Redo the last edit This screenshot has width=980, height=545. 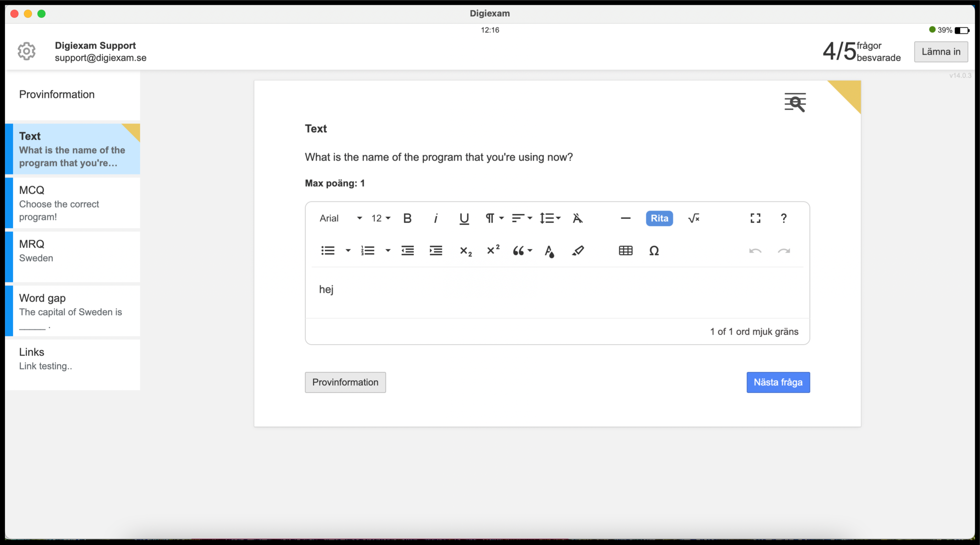tap(784, 251)
